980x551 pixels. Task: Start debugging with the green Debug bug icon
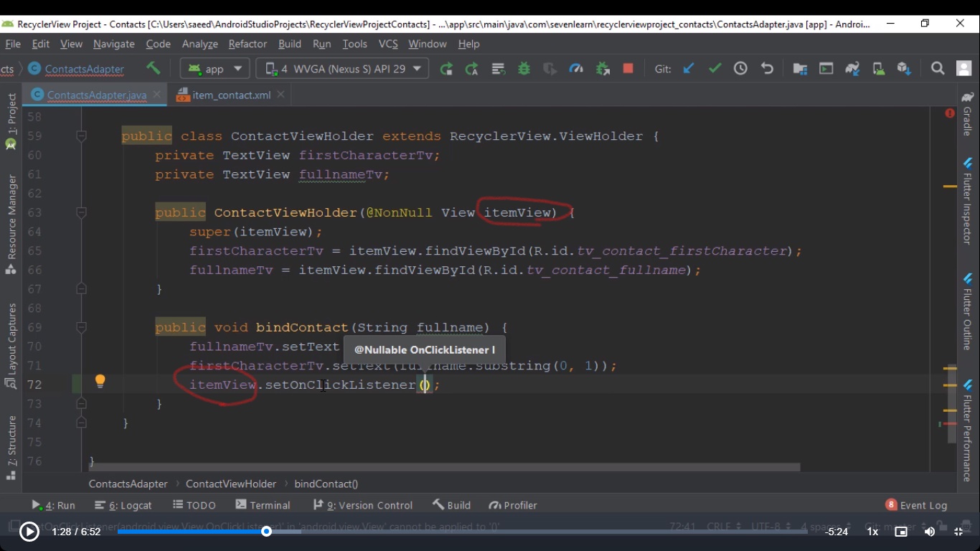point(524,69)
